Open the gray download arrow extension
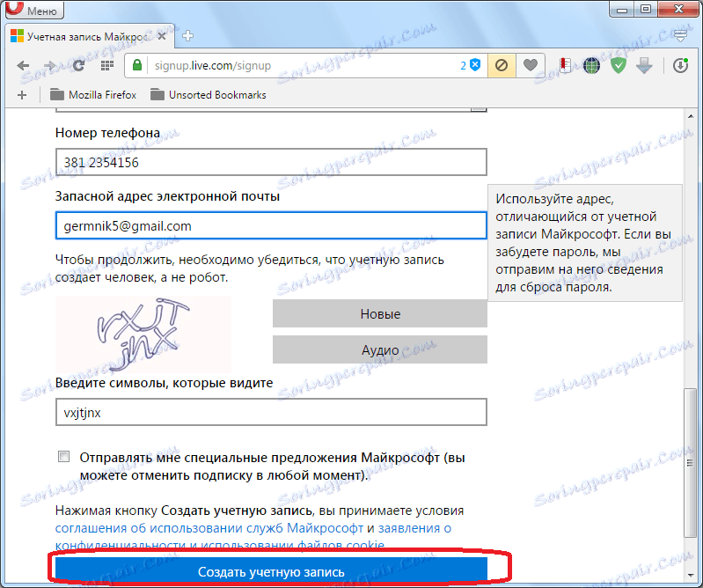The image size is (703, 588). pyautogui.click(x=644, y=66)
